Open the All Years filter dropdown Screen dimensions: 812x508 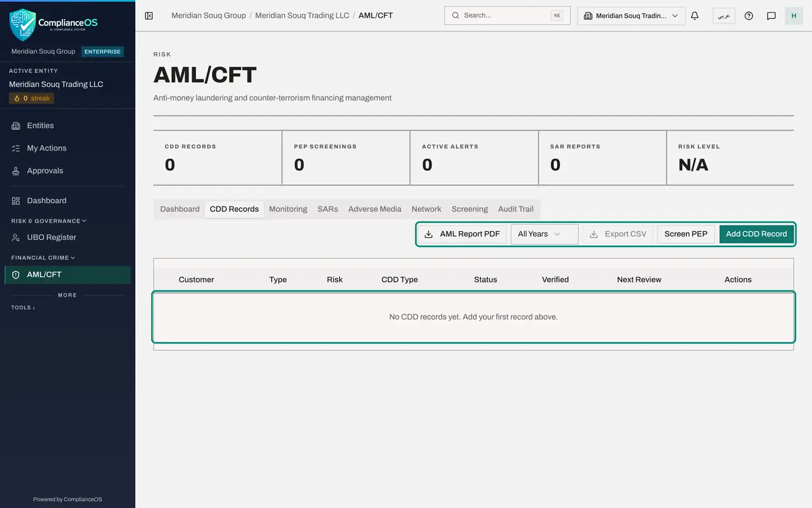(544, 234)
